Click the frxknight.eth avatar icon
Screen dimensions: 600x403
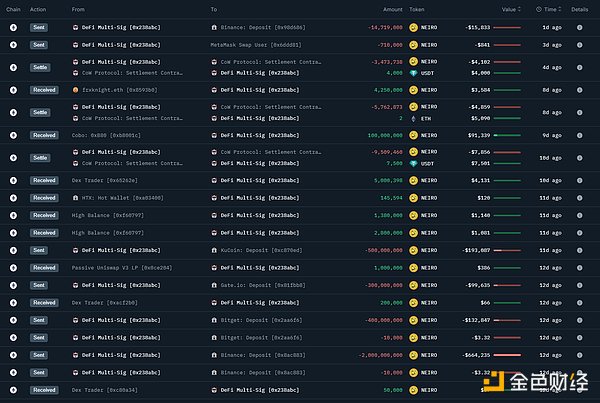pos(76,89)
